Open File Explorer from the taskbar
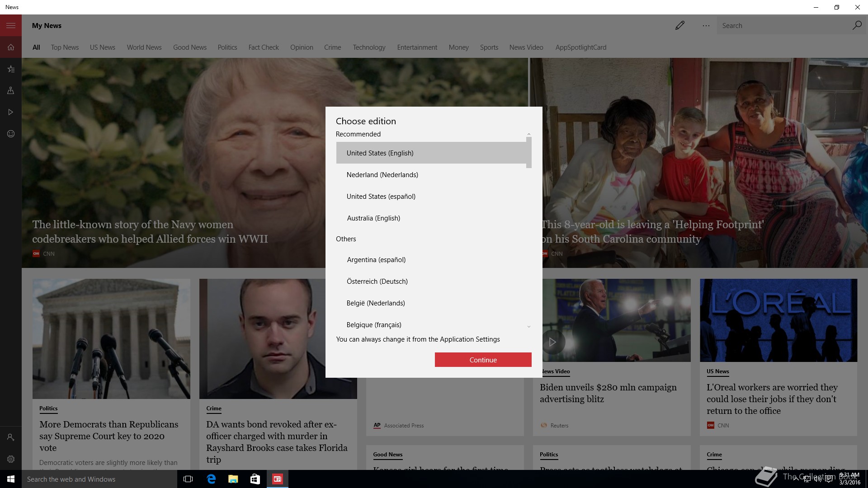This screenshot has height=488, width=868. 233,479
